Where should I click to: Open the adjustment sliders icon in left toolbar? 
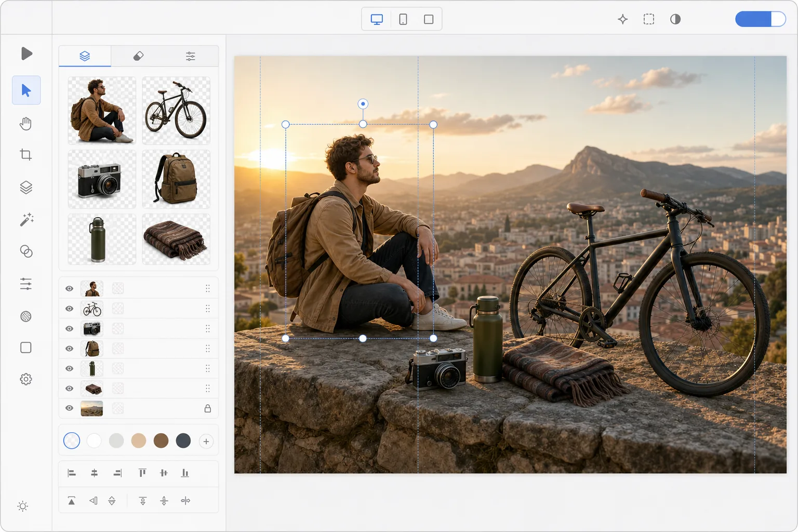click(26, 284)
